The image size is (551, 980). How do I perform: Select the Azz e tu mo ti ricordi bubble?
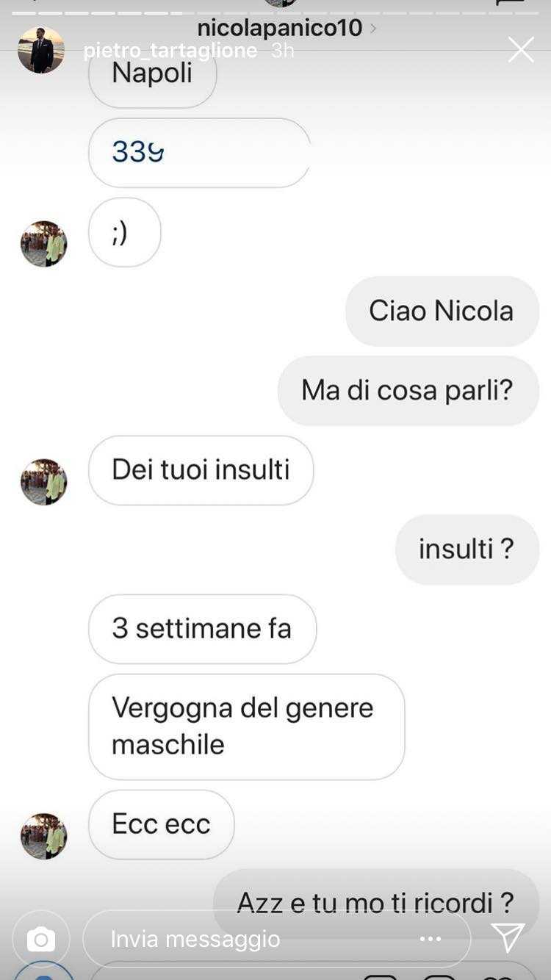coord(376,902)
